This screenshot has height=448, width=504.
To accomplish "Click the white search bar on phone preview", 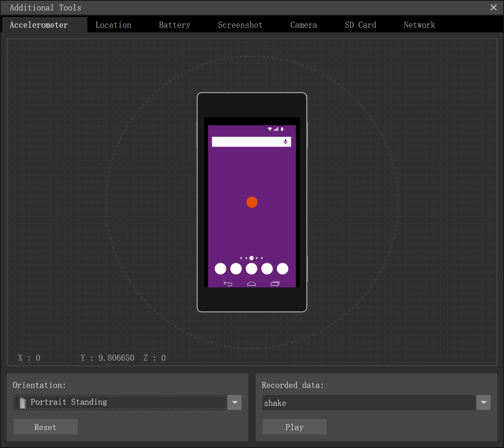I will tap(251, 142).
